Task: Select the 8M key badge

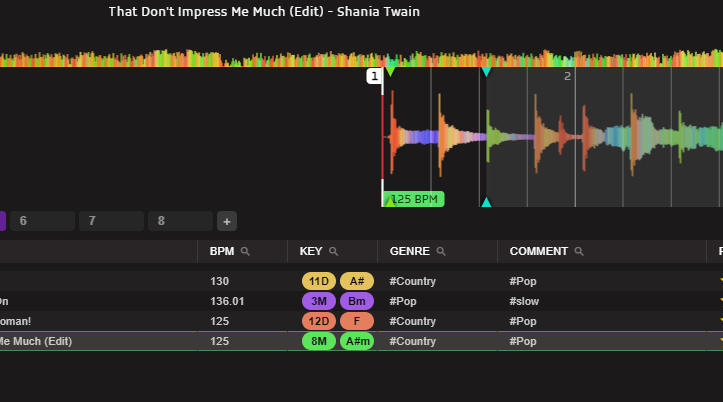Action: click(318, 341)
